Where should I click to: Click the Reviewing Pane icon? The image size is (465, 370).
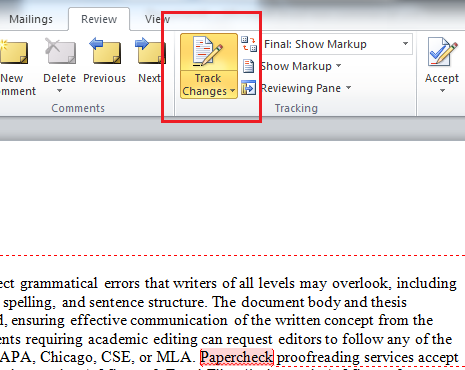[248, 88]
